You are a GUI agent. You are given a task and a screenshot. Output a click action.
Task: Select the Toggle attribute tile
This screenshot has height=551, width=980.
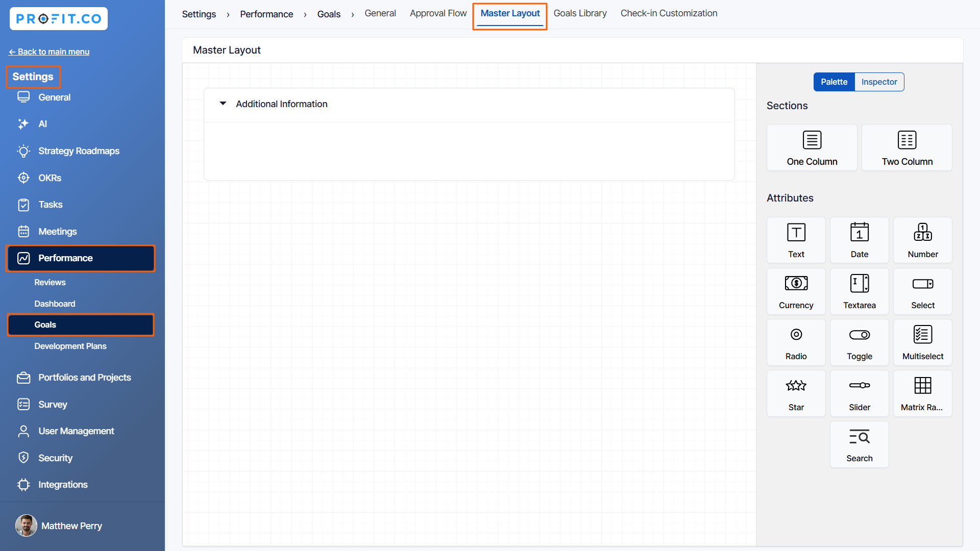859,342
